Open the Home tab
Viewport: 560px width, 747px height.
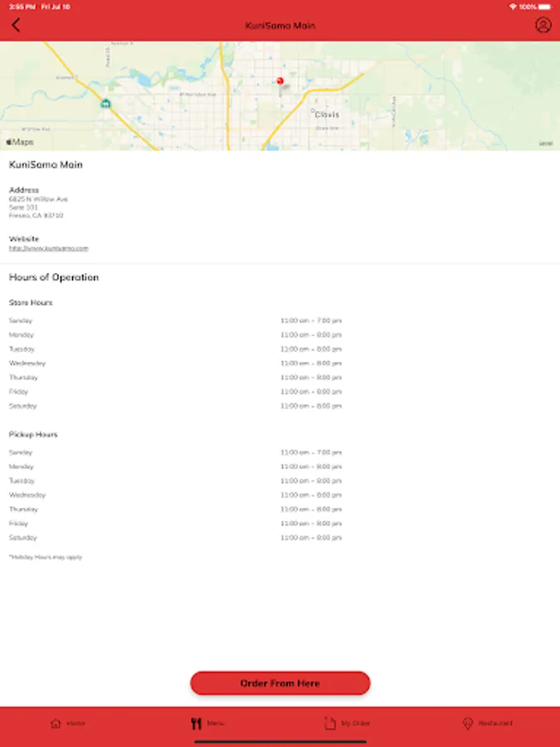68,723
